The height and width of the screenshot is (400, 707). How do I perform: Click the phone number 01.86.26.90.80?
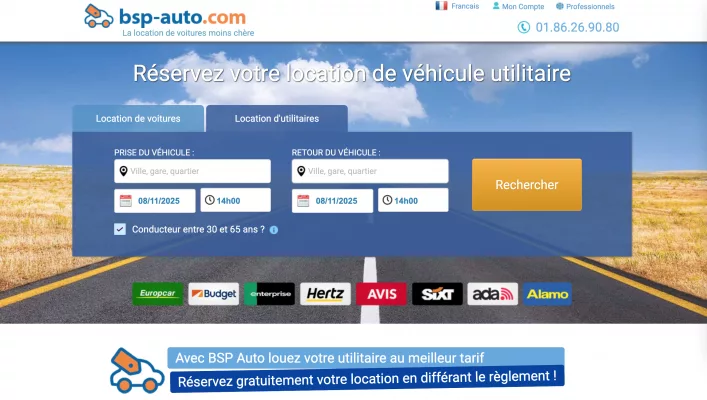pyautogui.click(x=577, y=27)
